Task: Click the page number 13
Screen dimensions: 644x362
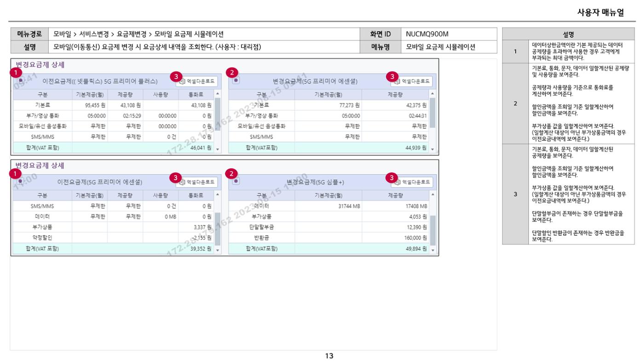Action: pyautogui.click(x=329, y=356)
